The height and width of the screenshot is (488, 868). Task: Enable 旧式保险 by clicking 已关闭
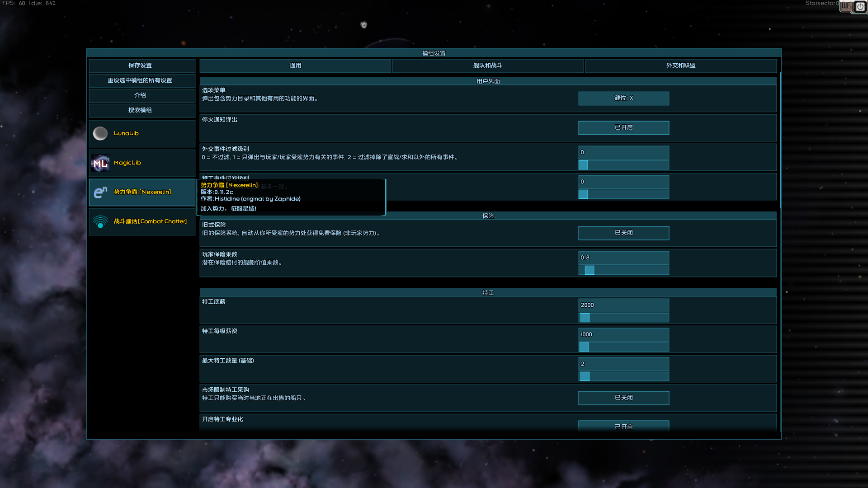623,233
